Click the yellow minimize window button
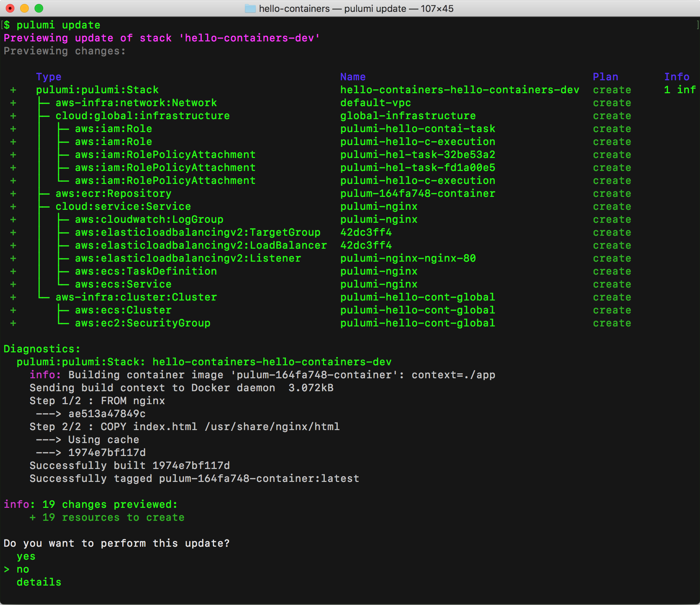 click(x=24, y=8)
